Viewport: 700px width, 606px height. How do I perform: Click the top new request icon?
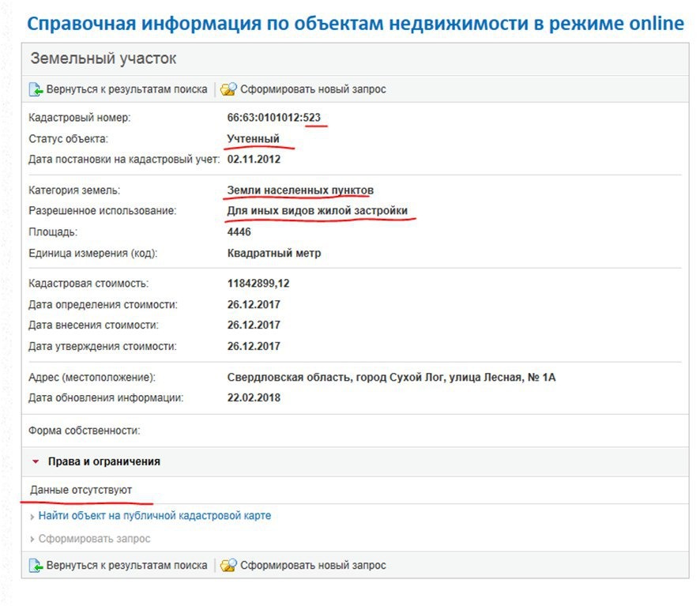[x=228, y=89]
